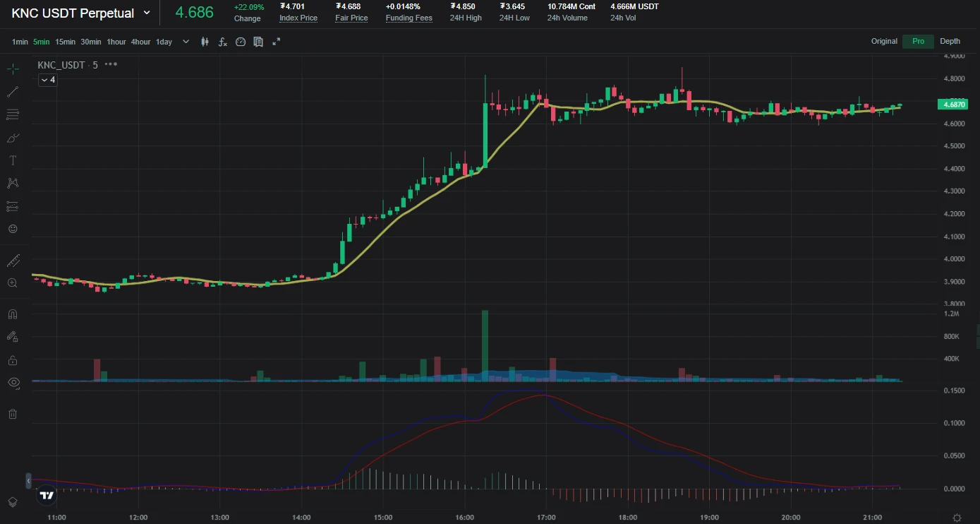Click the 4.666M USDT volume

pos(635,6)
